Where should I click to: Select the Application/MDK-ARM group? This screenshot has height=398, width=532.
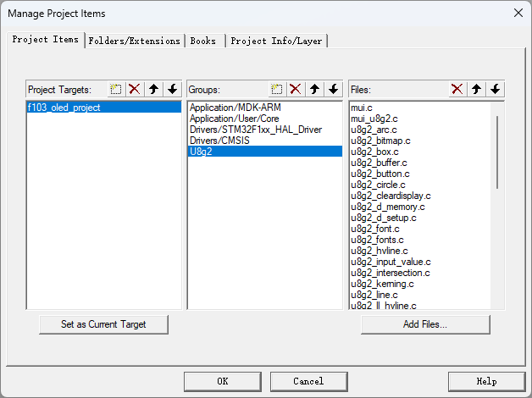click(x=265, y=108)
